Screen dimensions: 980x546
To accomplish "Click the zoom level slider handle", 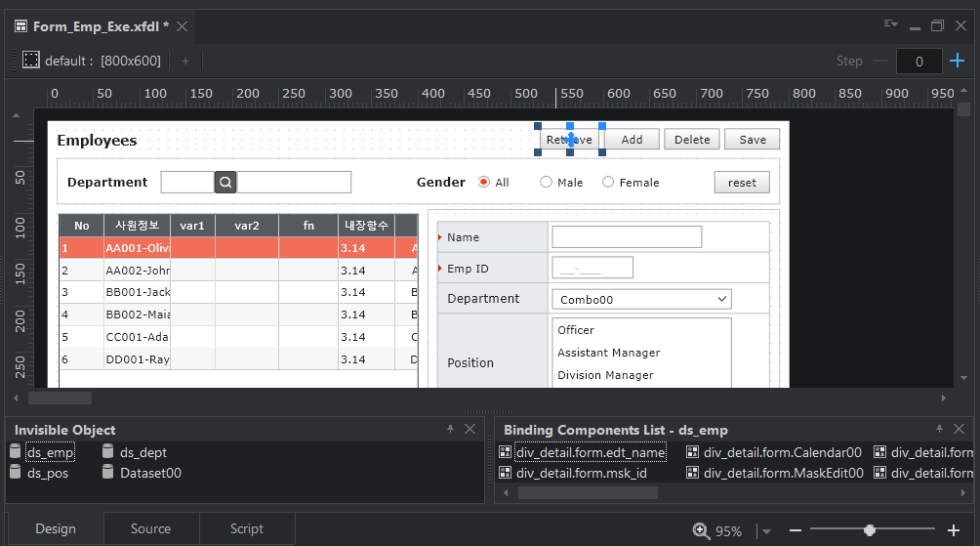I will click(870, 530).
